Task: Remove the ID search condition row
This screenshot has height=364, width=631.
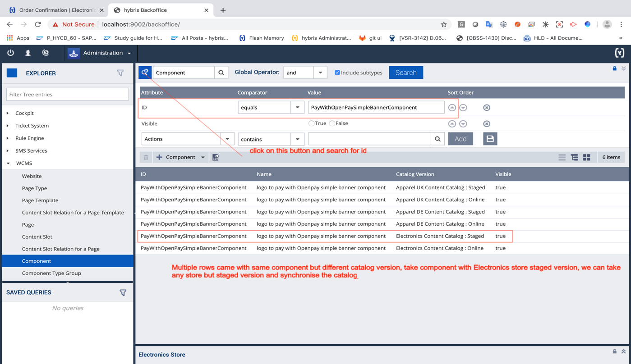Action: pyautogui.click(x=486, y=108)
